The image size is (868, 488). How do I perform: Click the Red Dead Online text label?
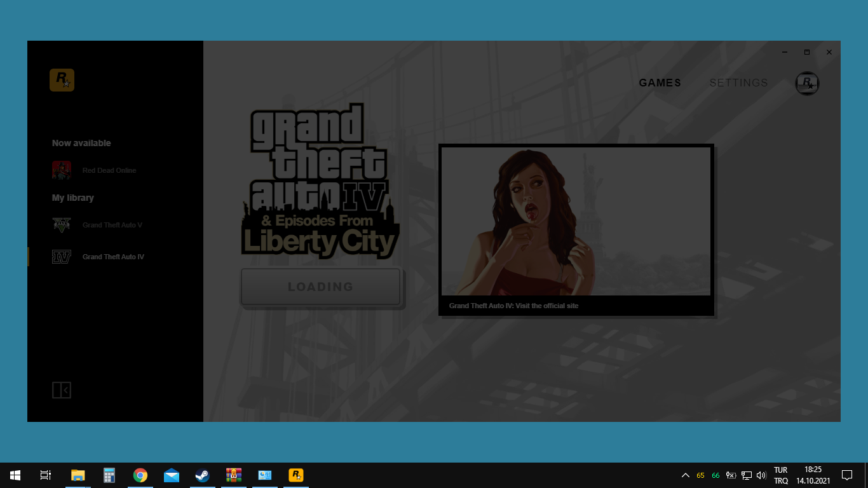click(109, 170)
